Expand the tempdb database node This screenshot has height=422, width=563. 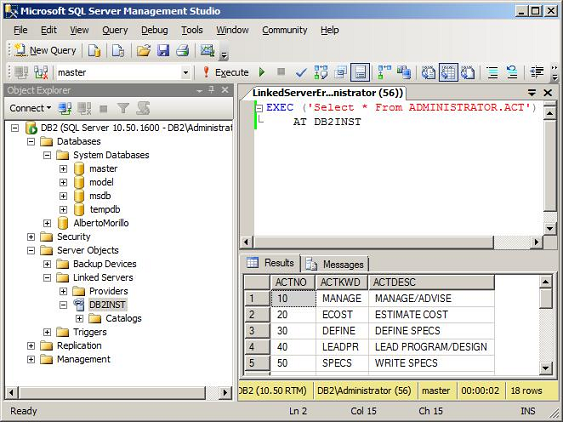tap(63, 209)
